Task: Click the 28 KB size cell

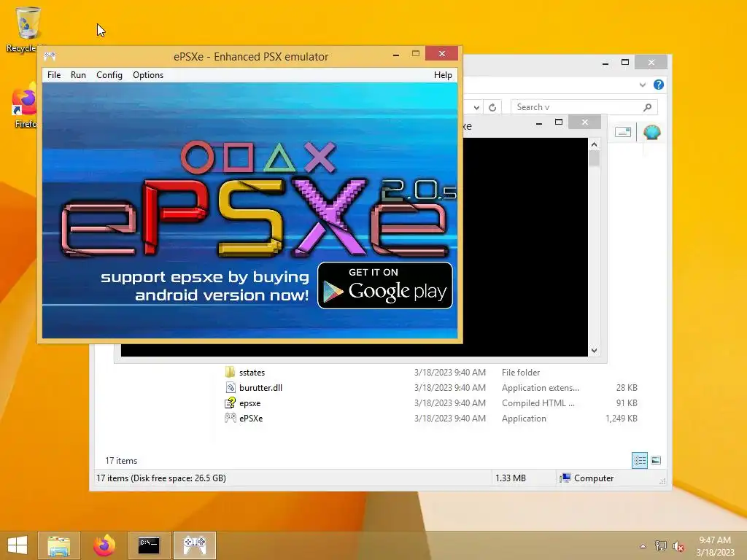Action: [x=627, y=388]
